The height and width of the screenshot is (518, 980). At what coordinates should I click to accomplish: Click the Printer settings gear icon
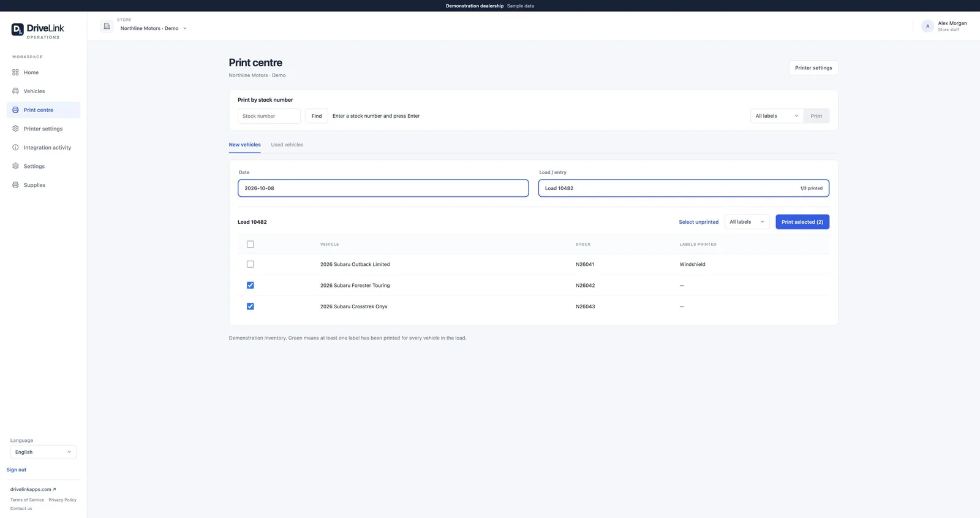click(x=15, y=129)
